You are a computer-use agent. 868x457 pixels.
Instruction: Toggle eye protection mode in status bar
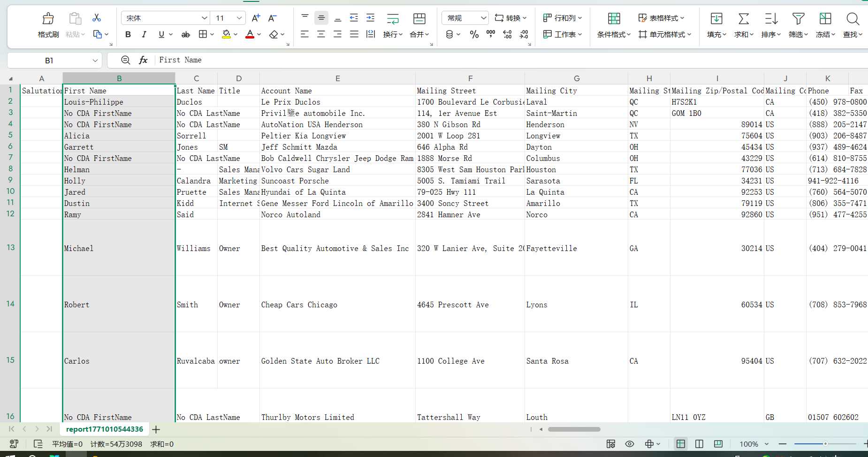[630, 444]
